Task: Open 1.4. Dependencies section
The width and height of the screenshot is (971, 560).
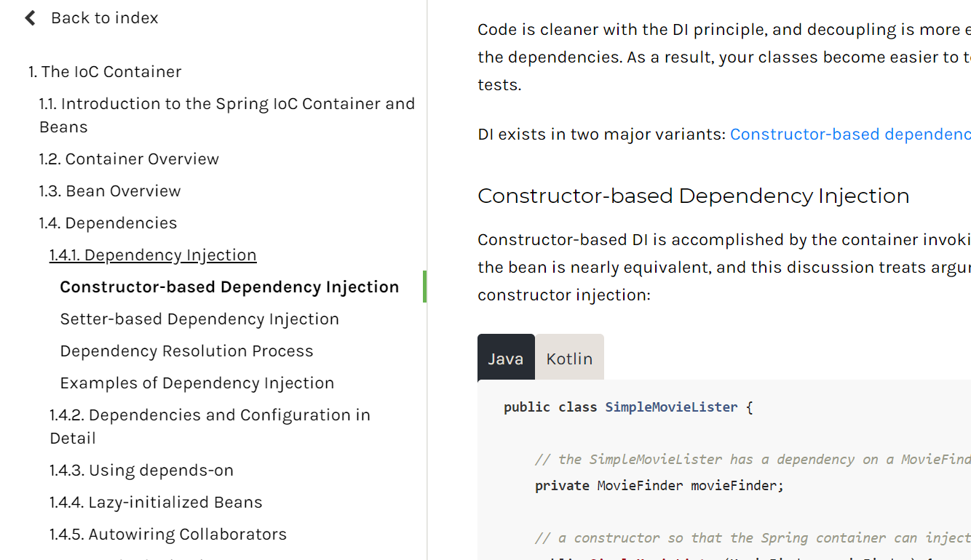Action: [108, 223]
